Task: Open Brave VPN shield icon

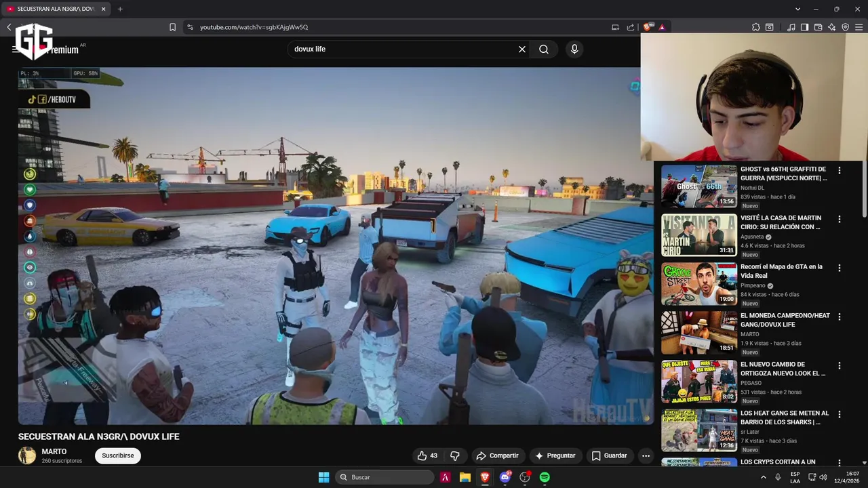Action: pyautogui.click(x=845, y=27)
